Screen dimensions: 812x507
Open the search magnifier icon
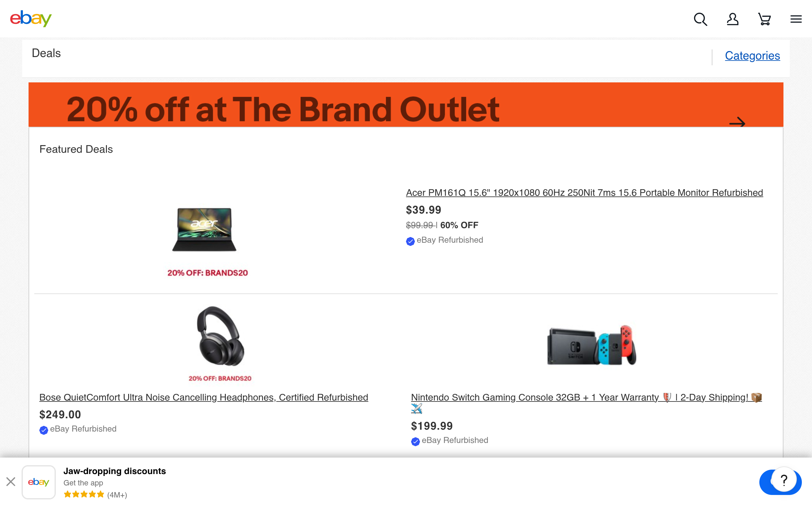click(x=700, y=19)
